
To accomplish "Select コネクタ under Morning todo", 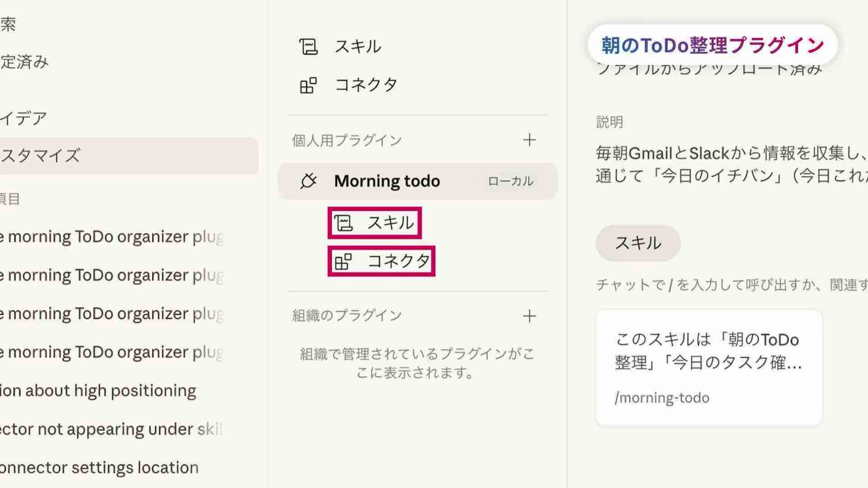I will [x=398, y=261].
